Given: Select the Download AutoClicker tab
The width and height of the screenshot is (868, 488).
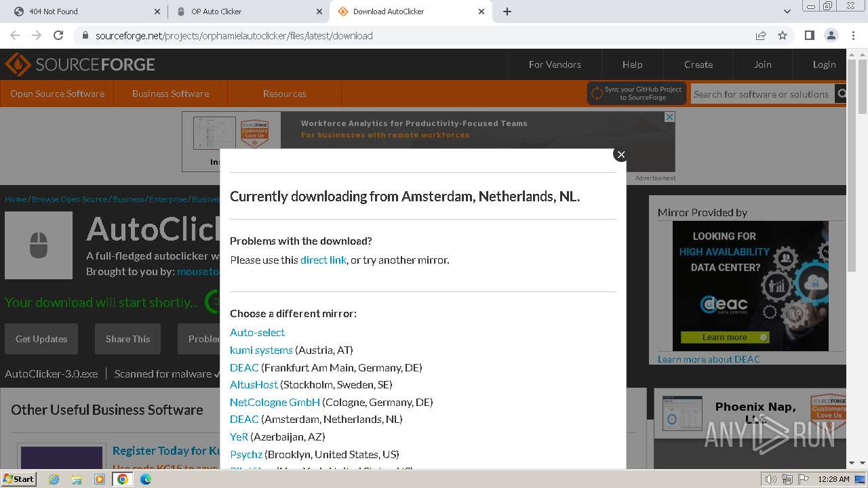Looking at the screenshot, I should pos(410,12).
